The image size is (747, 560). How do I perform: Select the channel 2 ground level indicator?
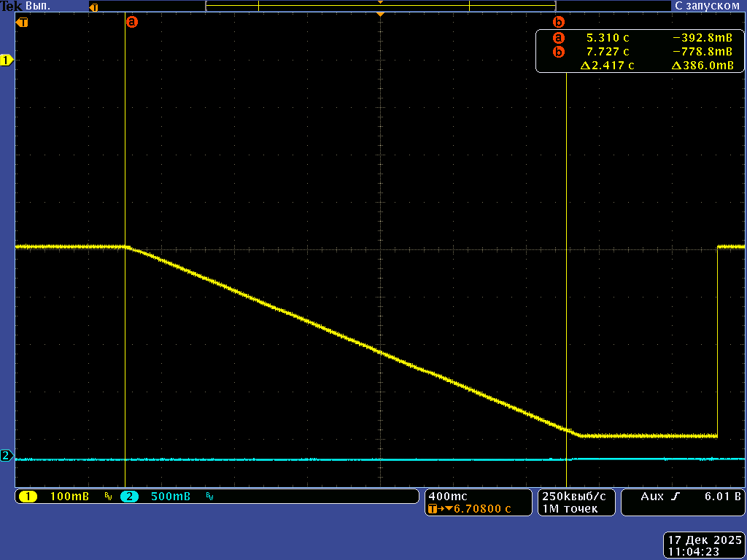(7, 456)
